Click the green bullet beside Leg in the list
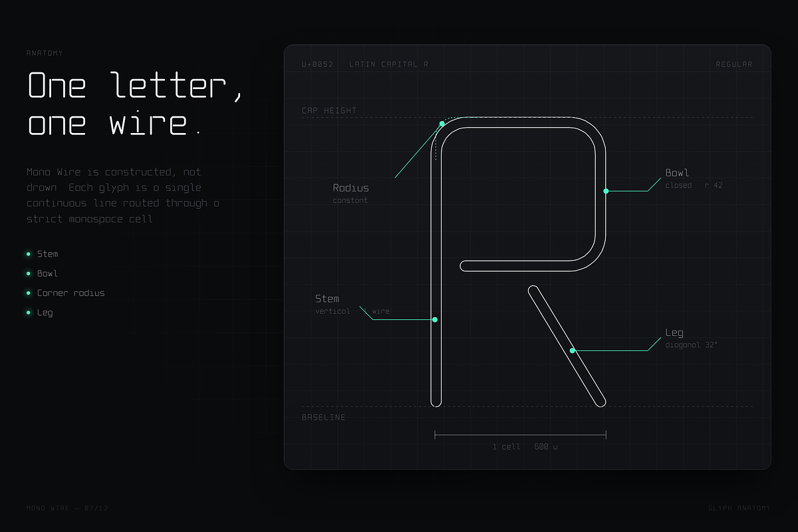Screen dimensions: 798x532 [28, 313]
